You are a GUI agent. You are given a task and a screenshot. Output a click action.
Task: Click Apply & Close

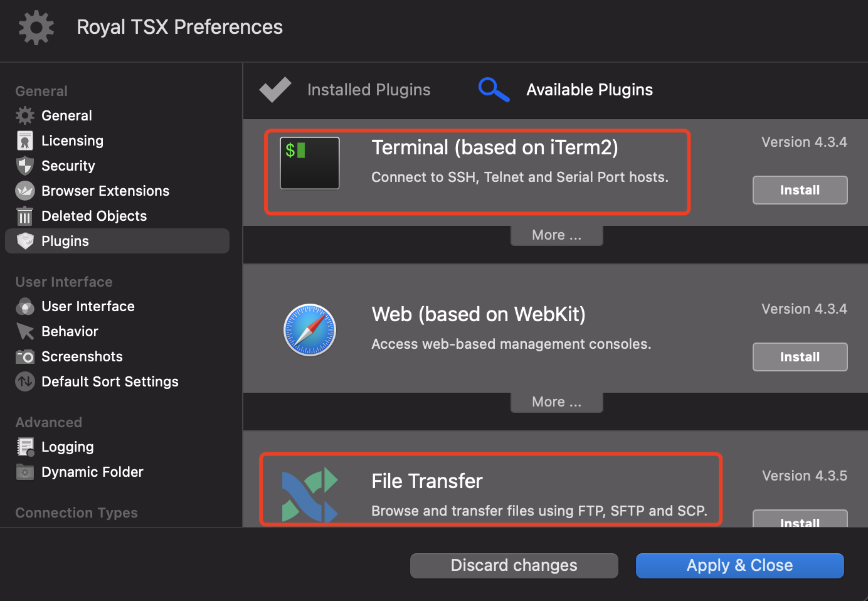click(739, 565)
